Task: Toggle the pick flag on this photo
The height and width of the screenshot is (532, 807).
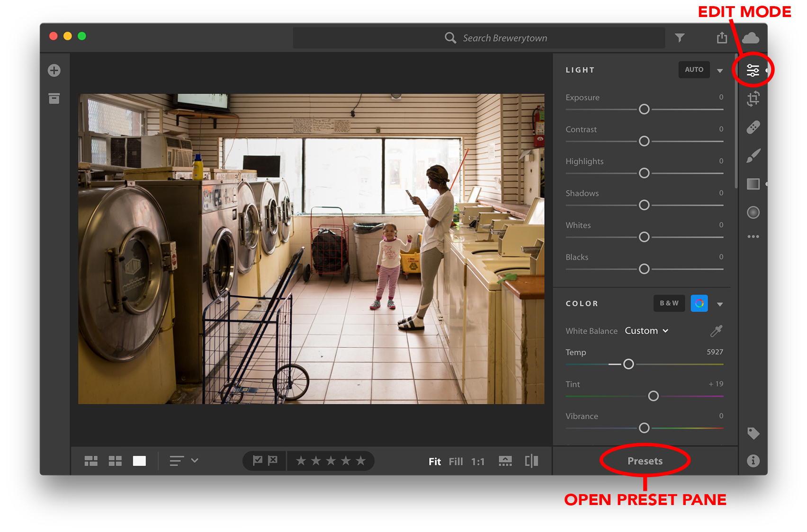Action: (x=257, y=461)
